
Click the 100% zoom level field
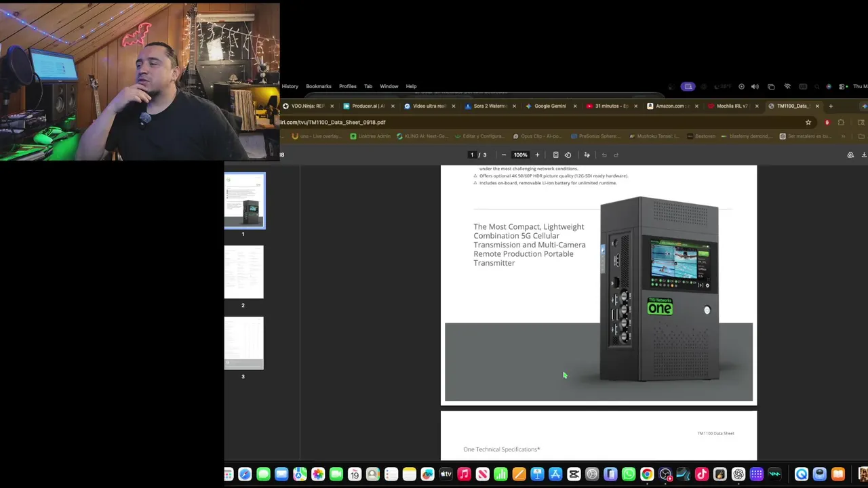(520, 155)
